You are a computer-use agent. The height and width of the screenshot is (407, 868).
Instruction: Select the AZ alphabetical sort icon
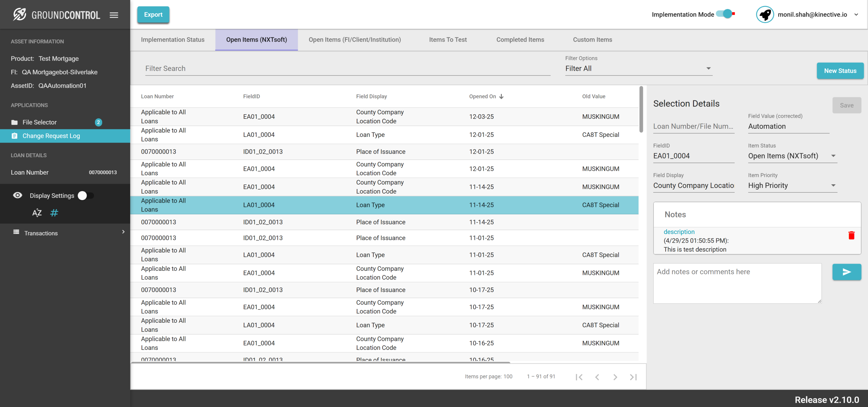(37, 213)
